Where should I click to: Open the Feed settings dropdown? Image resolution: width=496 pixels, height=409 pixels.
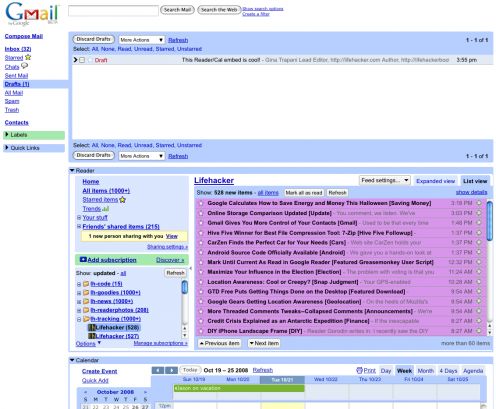[x=385, y=180]
